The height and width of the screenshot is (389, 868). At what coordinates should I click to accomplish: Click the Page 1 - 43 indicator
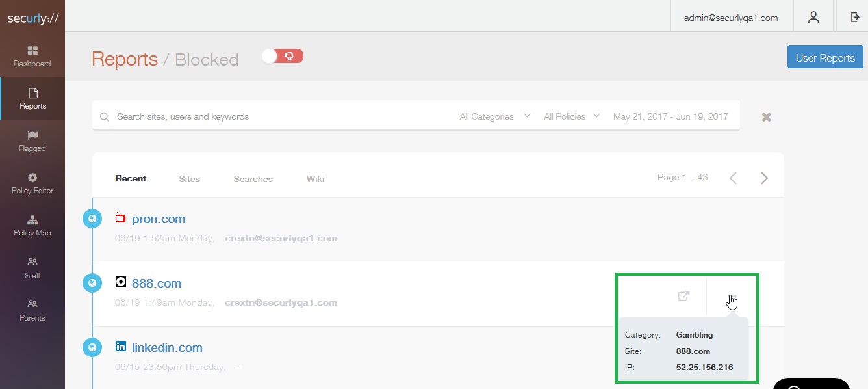click(x=682, y=177)
